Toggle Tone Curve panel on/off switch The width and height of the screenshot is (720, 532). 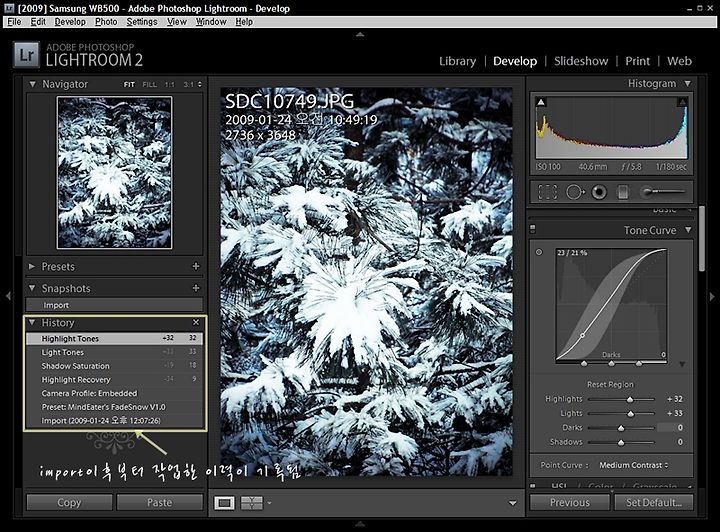click(533, 228)
